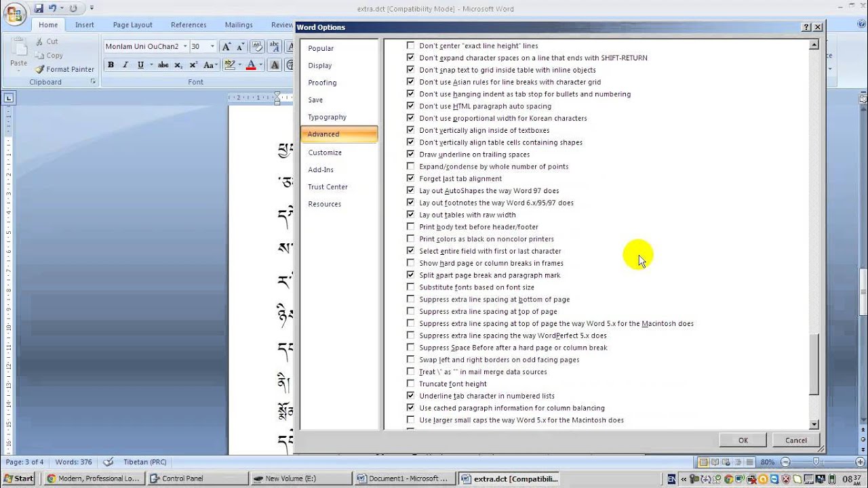Check 'Expand/condense by whole number of points'
The image size is (868, 488).
[x=410, y=166]
